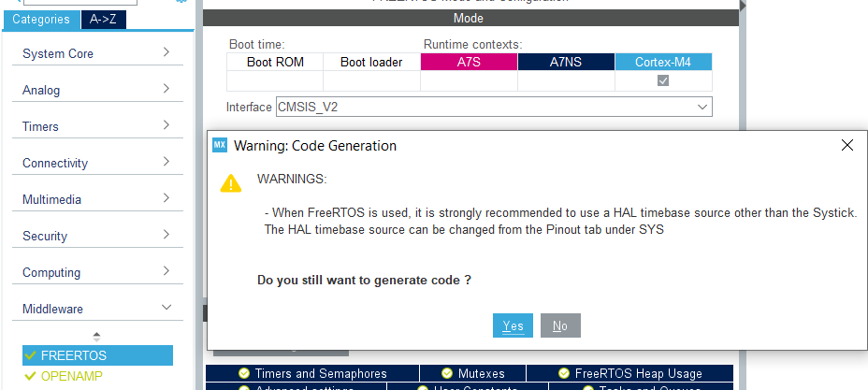Switch to the A->Z tab

pos(104,20)
